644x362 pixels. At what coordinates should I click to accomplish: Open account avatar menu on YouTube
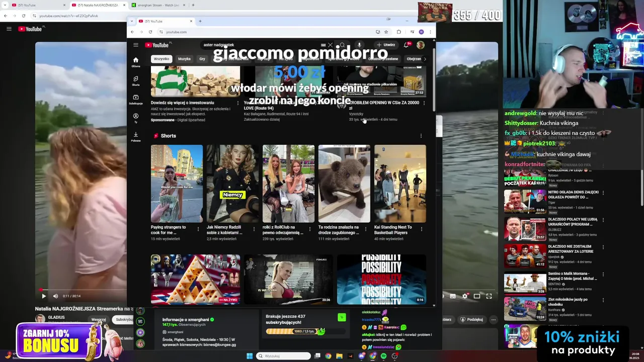tap(420, 45)
